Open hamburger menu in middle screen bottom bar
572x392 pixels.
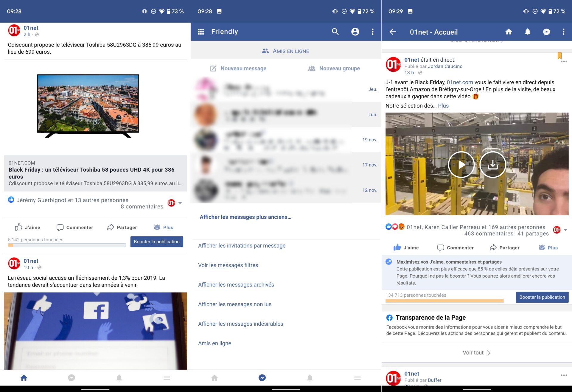357,378
